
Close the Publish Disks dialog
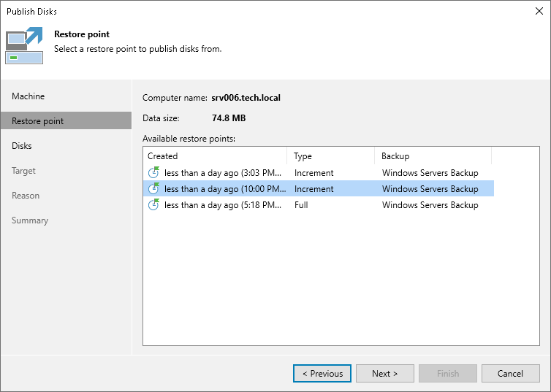(x=539, y=11)
